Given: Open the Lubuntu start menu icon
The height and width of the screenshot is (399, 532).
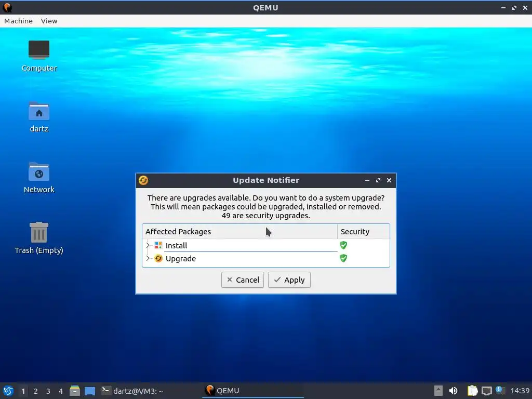Looking at the screenshot, I should [8, 391].
